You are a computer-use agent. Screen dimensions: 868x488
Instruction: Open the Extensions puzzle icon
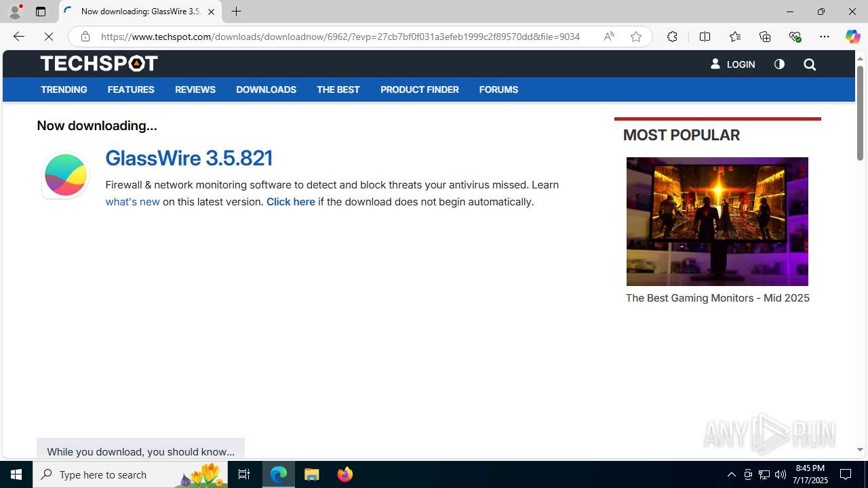click(x=672, y=37)
